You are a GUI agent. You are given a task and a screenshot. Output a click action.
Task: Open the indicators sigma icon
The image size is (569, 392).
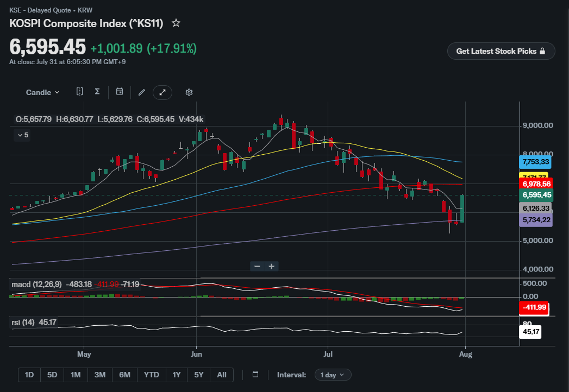[97, 91]
